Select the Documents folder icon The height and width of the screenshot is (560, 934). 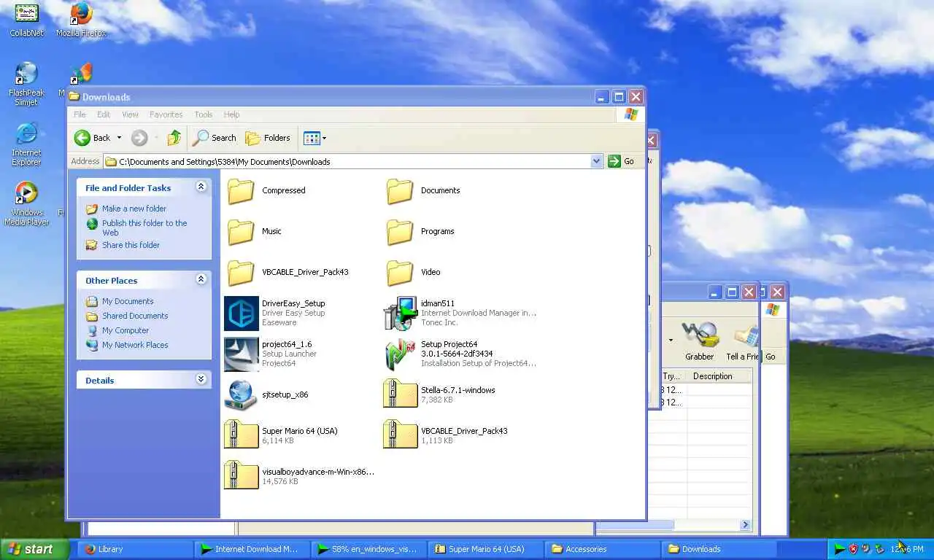coord(400,190)
